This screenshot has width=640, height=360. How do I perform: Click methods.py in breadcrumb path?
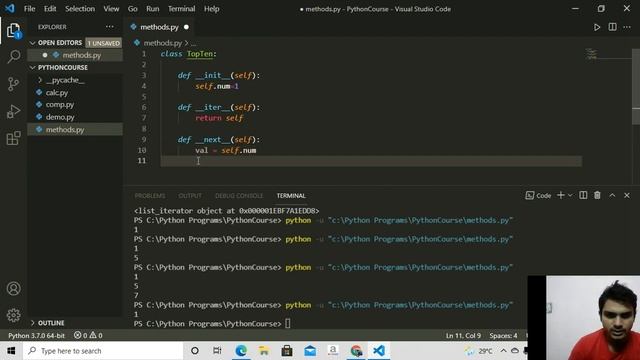click(x=162, y=43)
